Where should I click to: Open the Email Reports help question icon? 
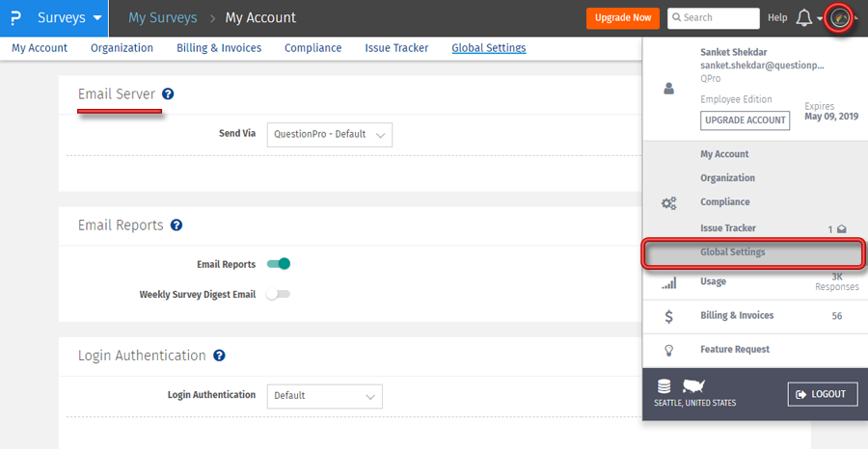176,225
